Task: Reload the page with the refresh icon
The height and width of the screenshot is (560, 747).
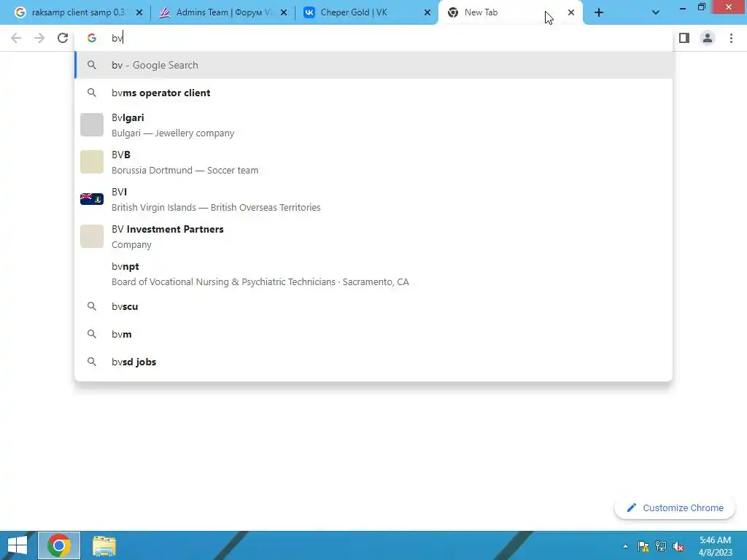Action: [63, 38]
